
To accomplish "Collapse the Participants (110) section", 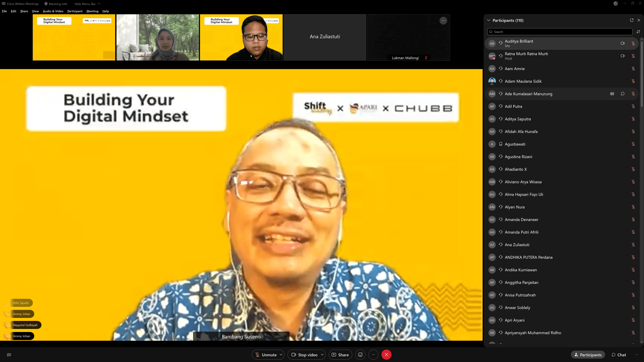I will click(488, 20).
